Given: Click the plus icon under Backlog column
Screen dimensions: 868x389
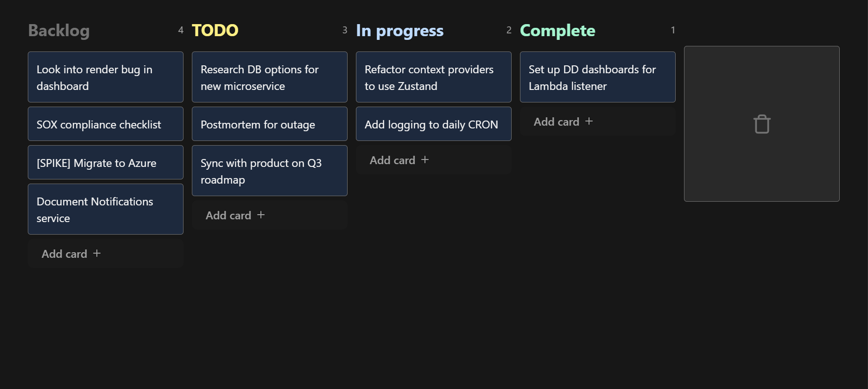Looking at the screenshot, I should (97, 254).
